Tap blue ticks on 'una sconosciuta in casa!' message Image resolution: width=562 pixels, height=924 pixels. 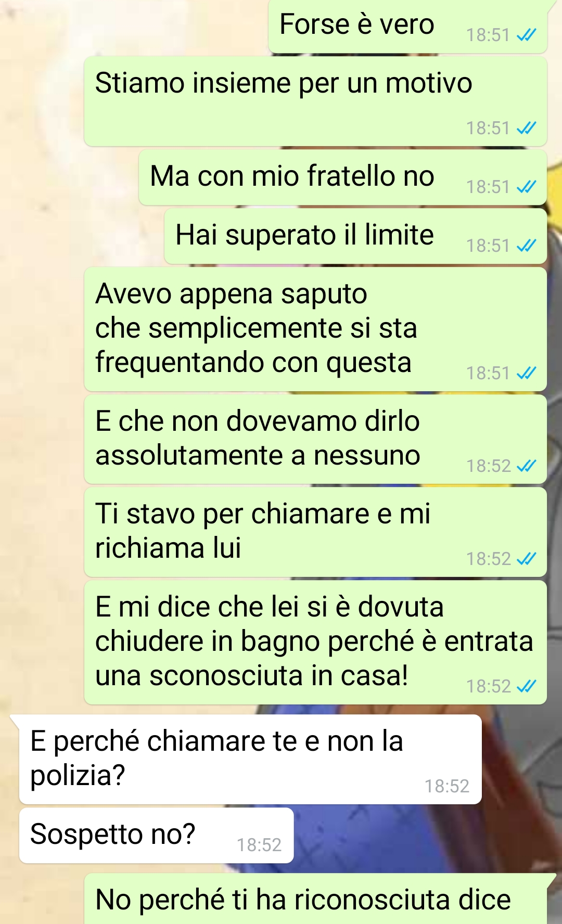(x=526, y=686)
